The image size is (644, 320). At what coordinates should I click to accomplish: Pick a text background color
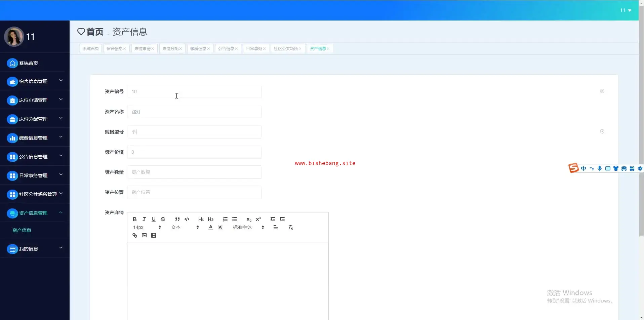[x=220, y=227]
